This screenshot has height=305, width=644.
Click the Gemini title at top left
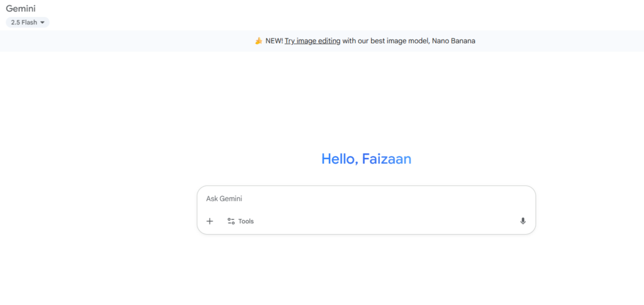[x=21, y=8]
